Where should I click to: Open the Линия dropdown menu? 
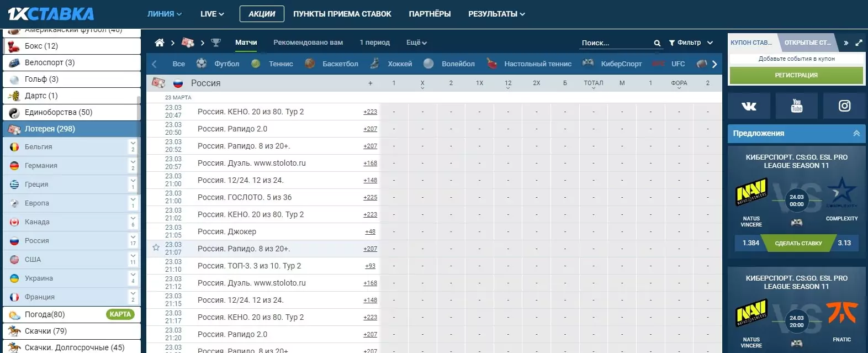coord(165,14)
